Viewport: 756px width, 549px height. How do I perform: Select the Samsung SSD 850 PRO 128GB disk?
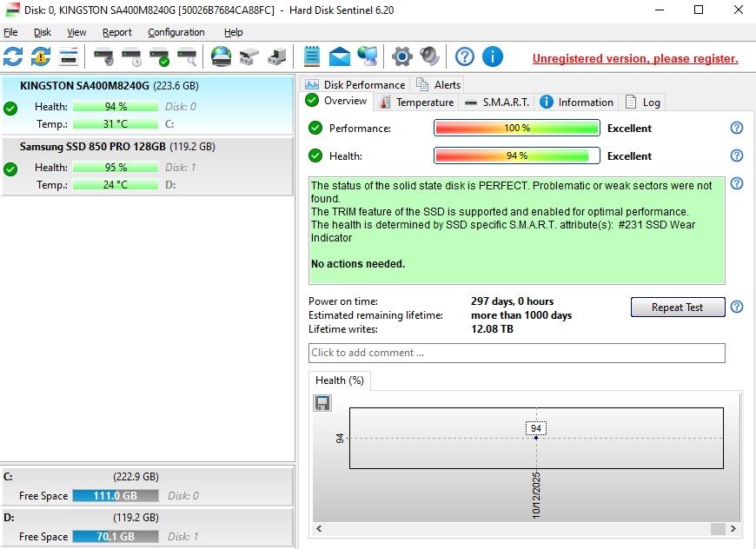point(147,166)
